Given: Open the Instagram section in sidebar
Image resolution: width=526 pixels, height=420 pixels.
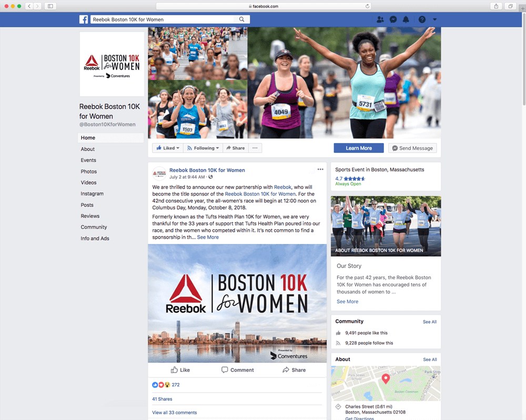Looking at the screenshot, I should click(92, 194).
